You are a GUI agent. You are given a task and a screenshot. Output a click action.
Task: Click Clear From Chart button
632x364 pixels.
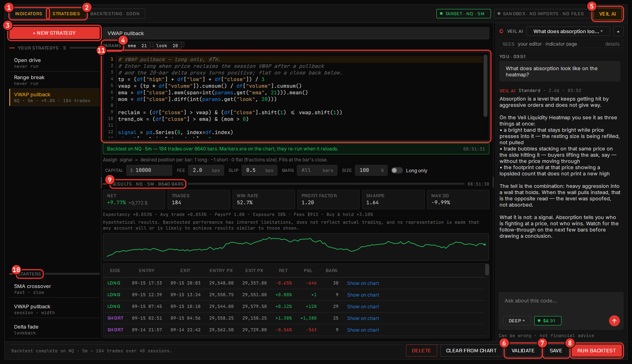point(471,351)
